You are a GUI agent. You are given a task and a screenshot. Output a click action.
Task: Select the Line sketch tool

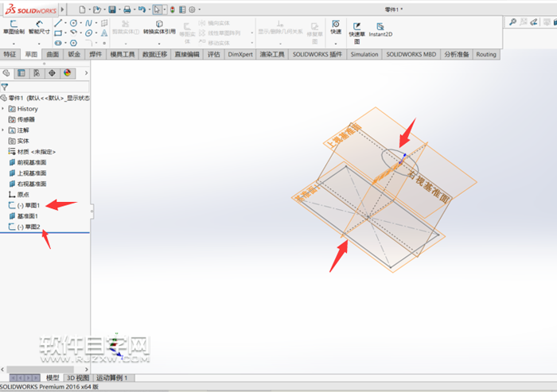point(58,23)
